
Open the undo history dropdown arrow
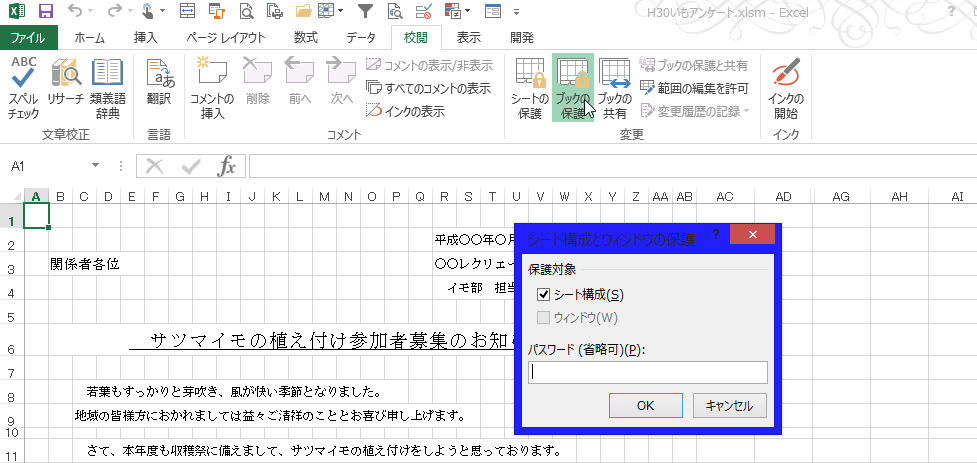[x=97, y=13]
